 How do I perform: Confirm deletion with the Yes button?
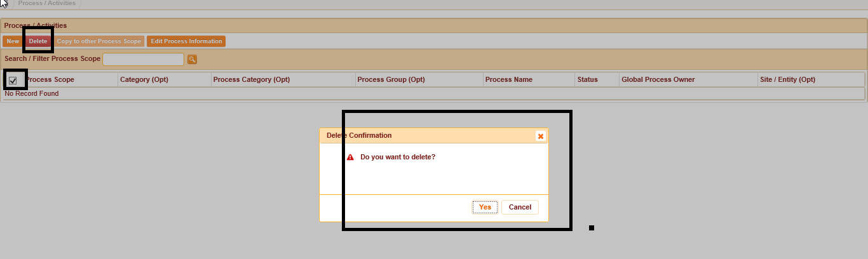tap(485, 207)
